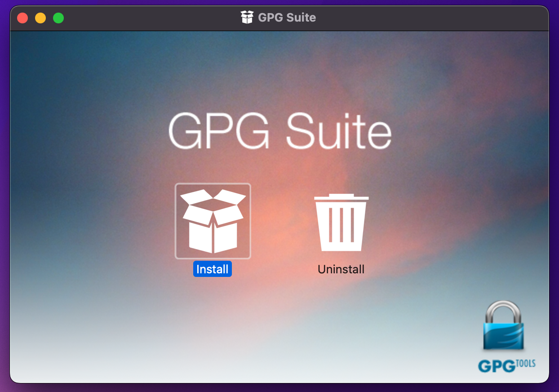Screen dimensions: 559x392
Task: Click the box icon in the title bar
Action: coord(247,18)
